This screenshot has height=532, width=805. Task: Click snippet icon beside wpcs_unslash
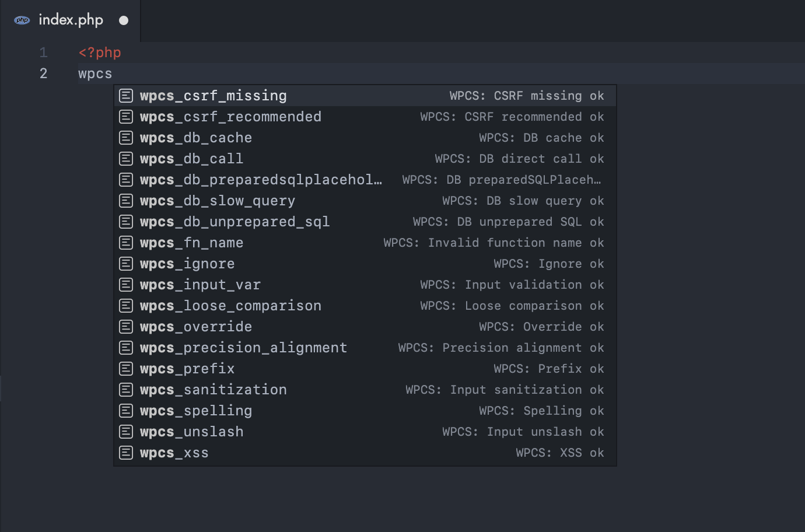(x=126, y=432)
